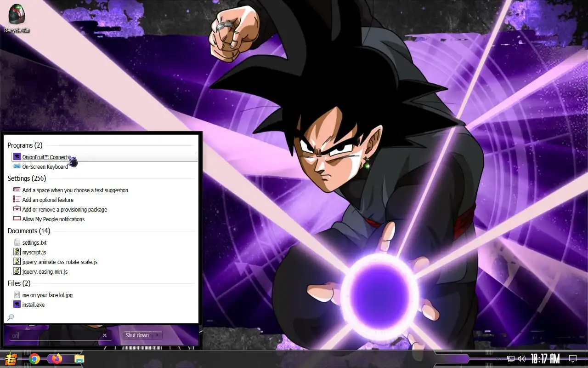Image resolution: width=588 pixels, height=368 pixels.
Task: Open 'Allow My People notifications' setting
Action: coord(53,219)
